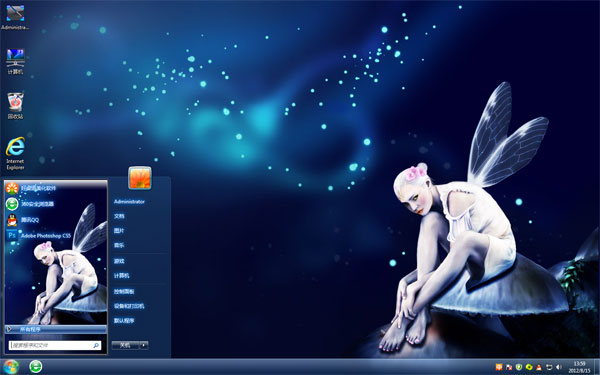The height and width of the screenshot is (375, 600).
Task: Click the magnifier icon in Start search box
Action: click(96, 346)
